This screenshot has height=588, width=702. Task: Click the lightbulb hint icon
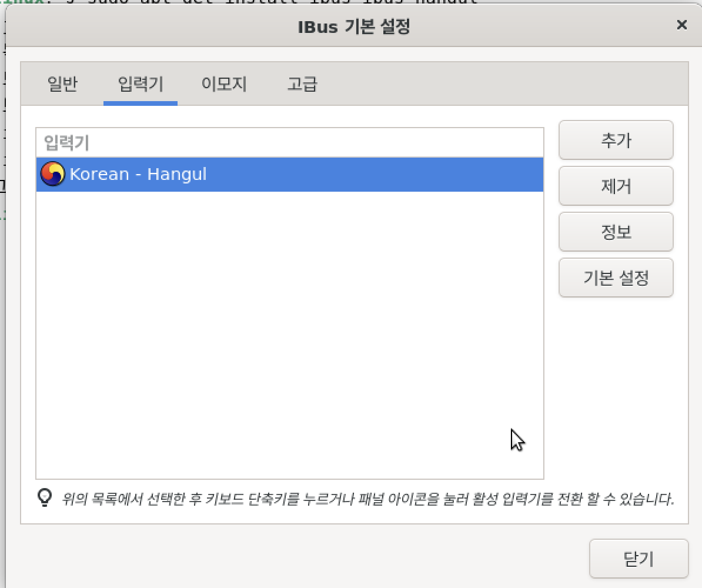coord(45,497)
